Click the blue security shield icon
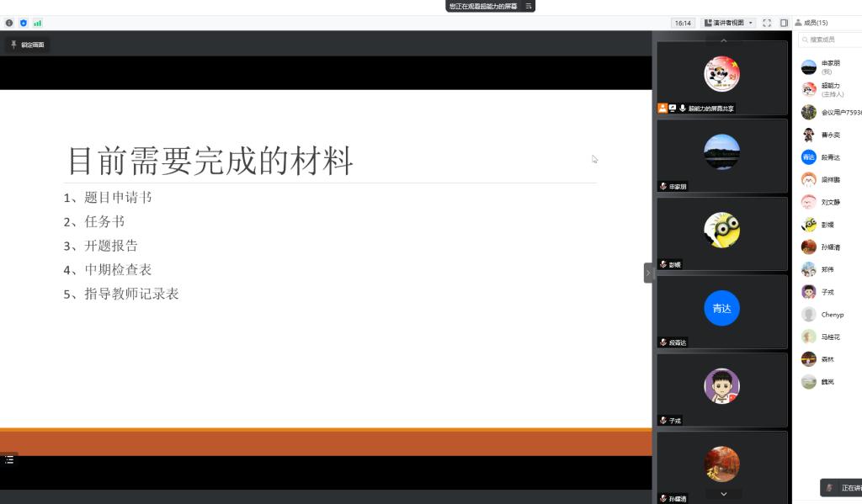The image size is (862, 504). click(24, 23)
